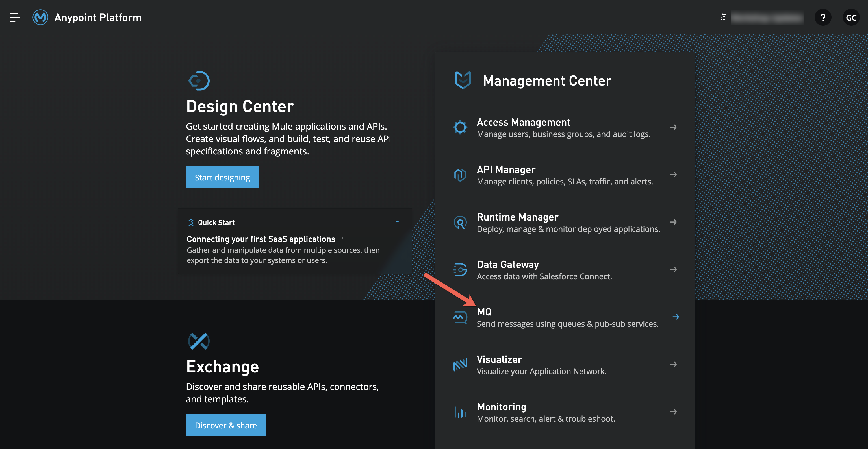
Task: Open Connecting your first SaaS applications link
Action: click(261, 239)
